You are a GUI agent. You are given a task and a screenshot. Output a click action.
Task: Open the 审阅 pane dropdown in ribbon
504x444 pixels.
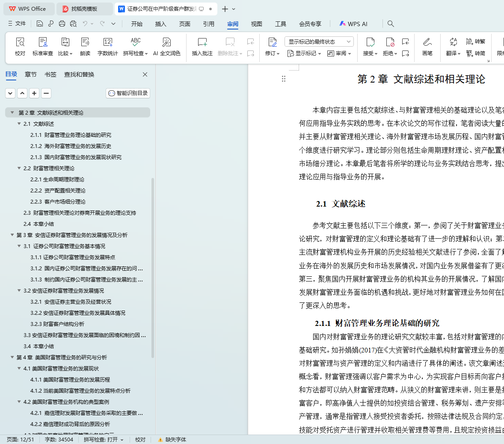tap(339, 53)
